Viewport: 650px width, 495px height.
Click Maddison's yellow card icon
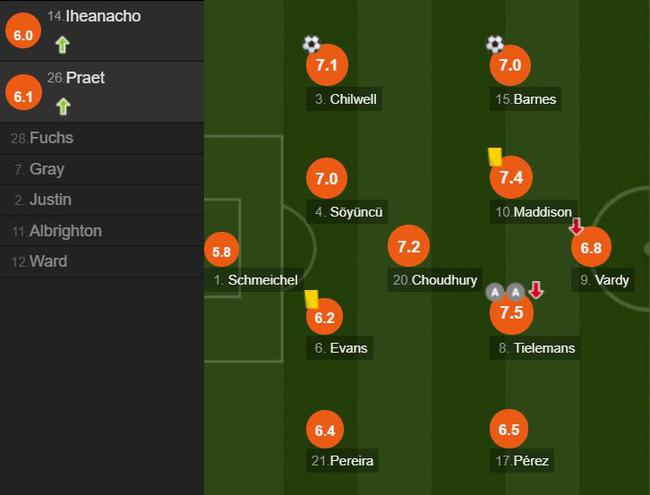pyautogui.click(x=495, y=157)
